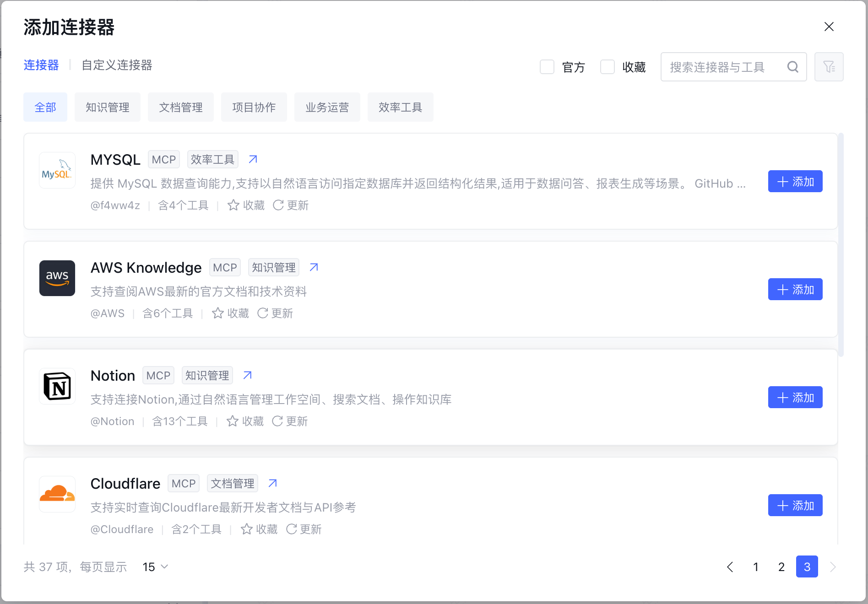Filter by 项目协作 category

tap(254, 107)
